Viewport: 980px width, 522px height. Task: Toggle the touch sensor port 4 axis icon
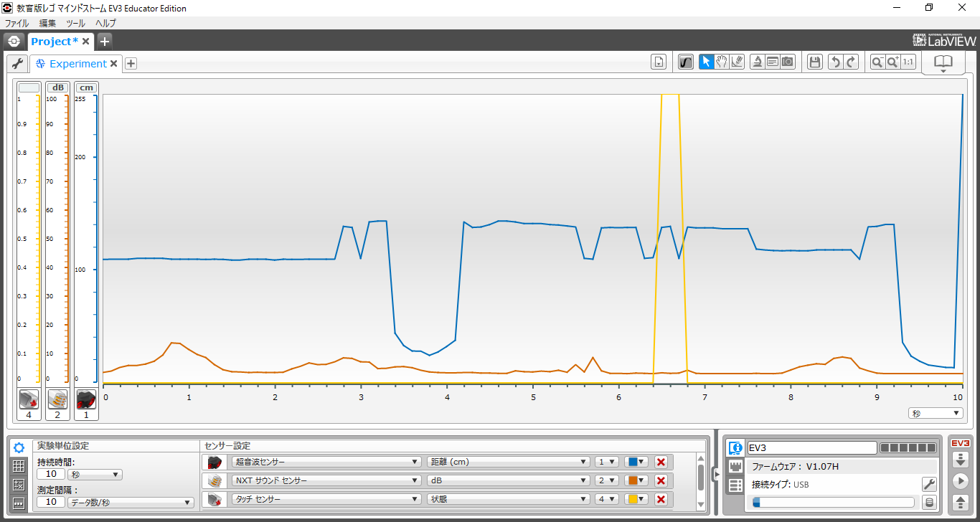[29, 399]
